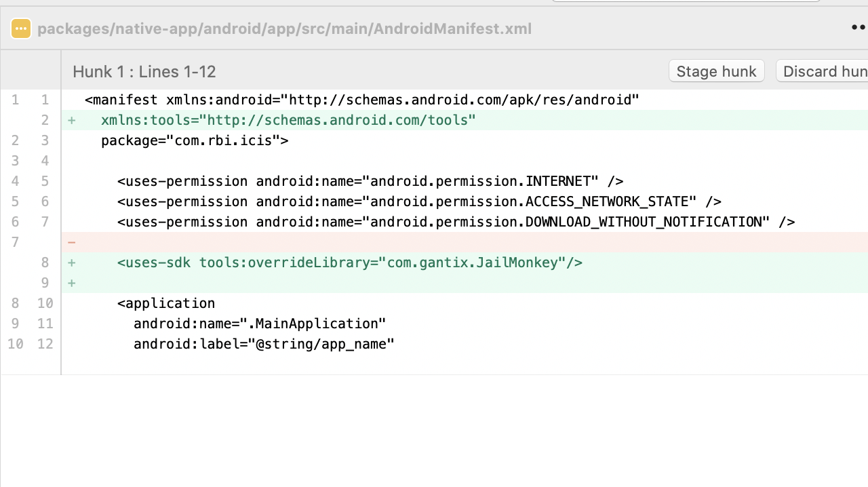Select the removed blank line 7
The image size is (868, 487).
(x=465, y=242)
